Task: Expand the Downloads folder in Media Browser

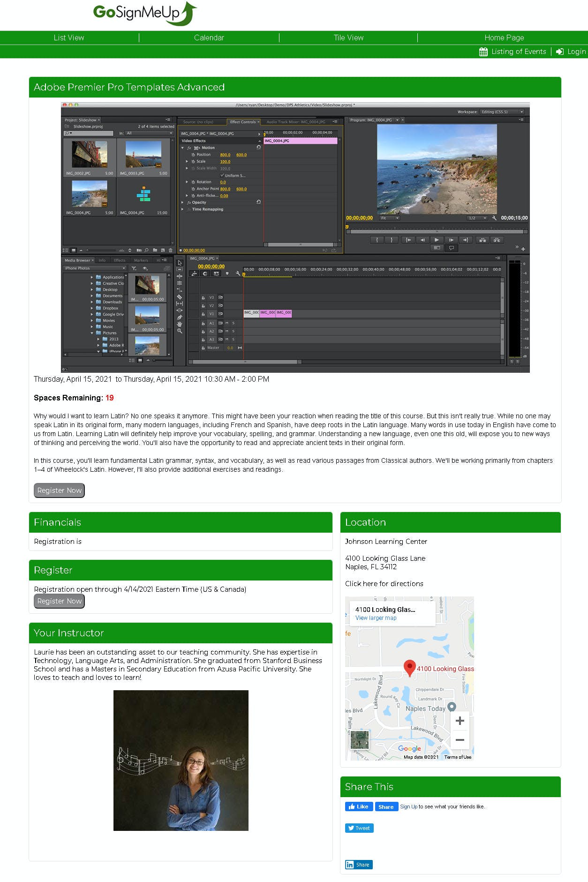Action: [x=92, y=302]
